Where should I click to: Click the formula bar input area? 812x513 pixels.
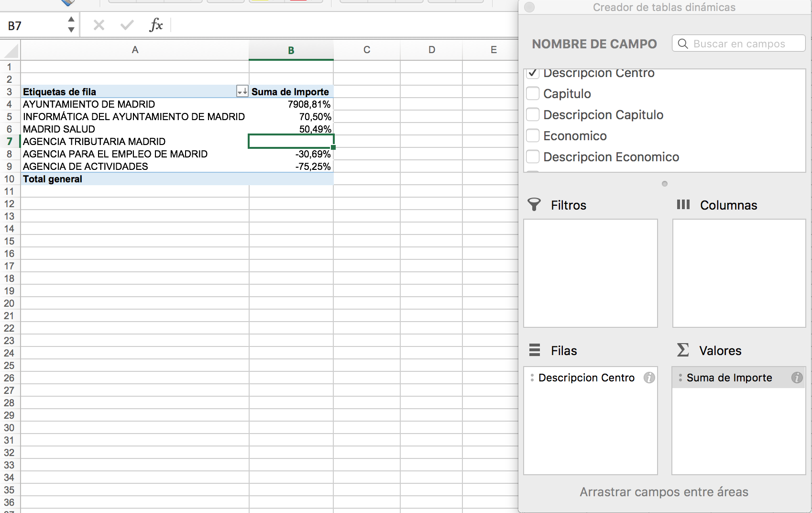(344, 25)
